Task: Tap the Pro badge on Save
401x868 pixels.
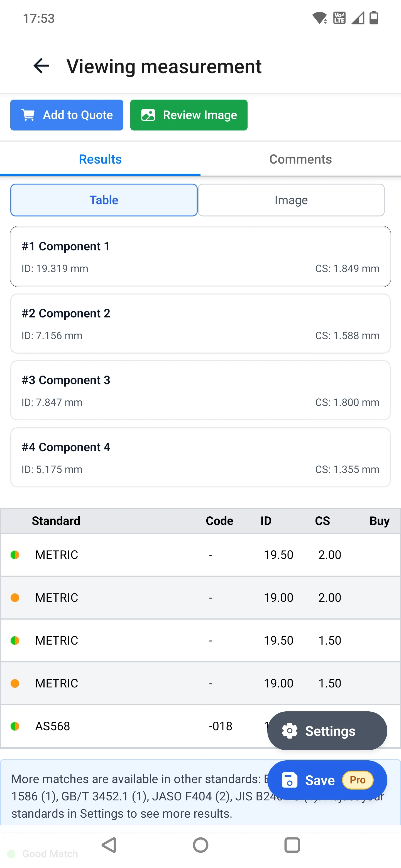Action: point(358,780)
